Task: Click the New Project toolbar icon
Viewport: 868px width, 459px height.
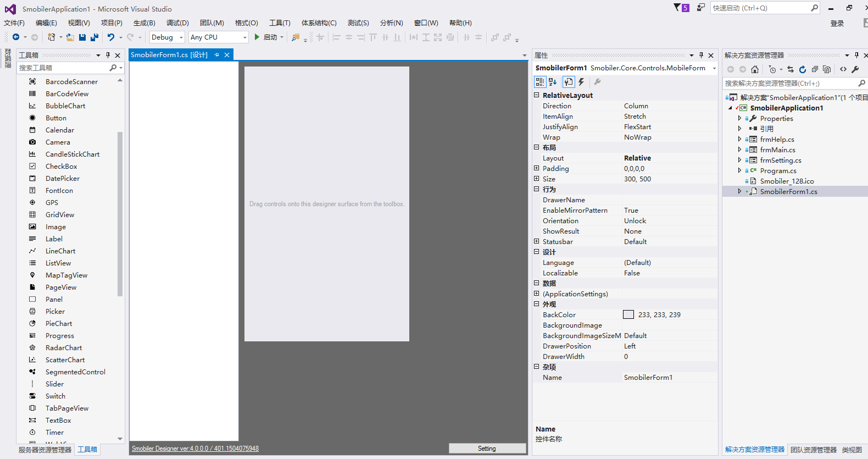Action: point(51,37)
